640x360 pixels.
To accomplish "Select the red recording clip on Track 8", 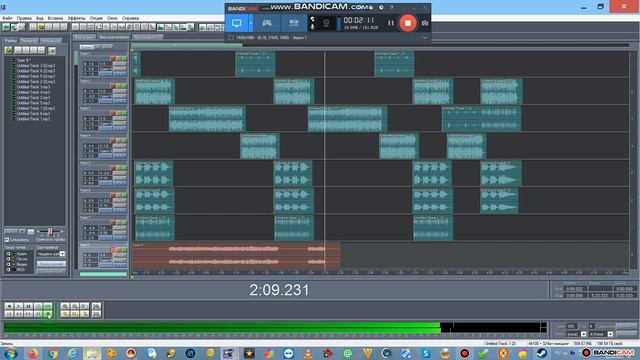I will pyautogui.click(x=236, y=256).
